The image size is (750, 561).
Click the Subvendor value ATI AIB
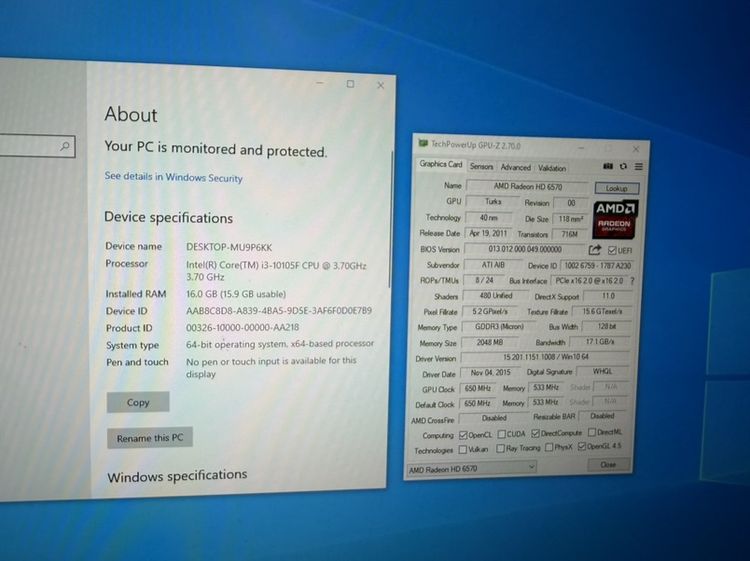tap(493, 264)
